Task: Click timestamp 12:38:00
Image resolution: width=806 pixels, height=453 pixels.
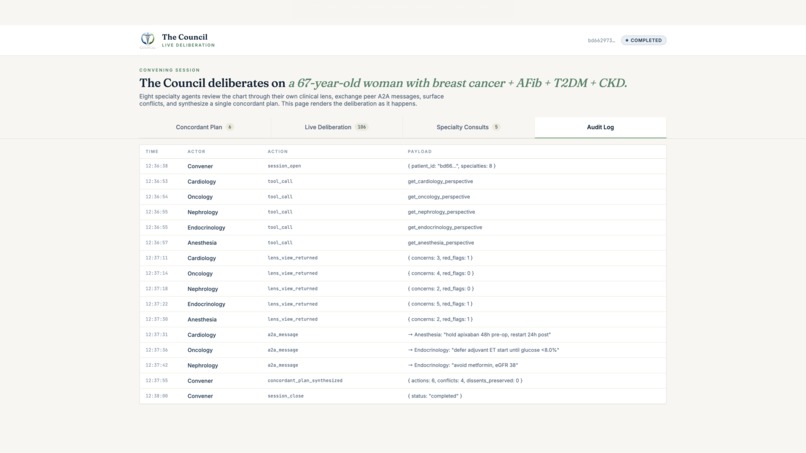Action: pos(156,396)
